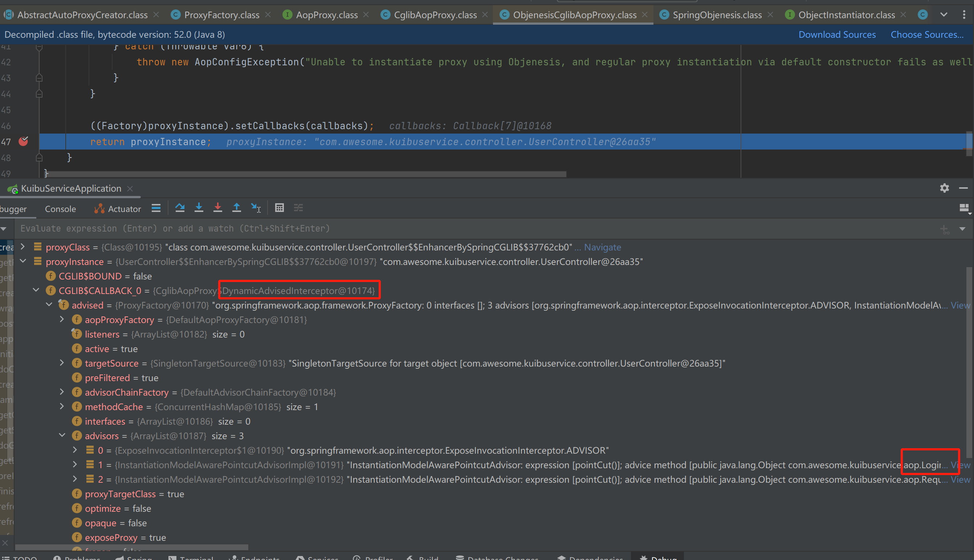The height and width of the screenshot is (560, 974).
Task: Collapse the advisors ArrayList node
Action: click(62, 436)
